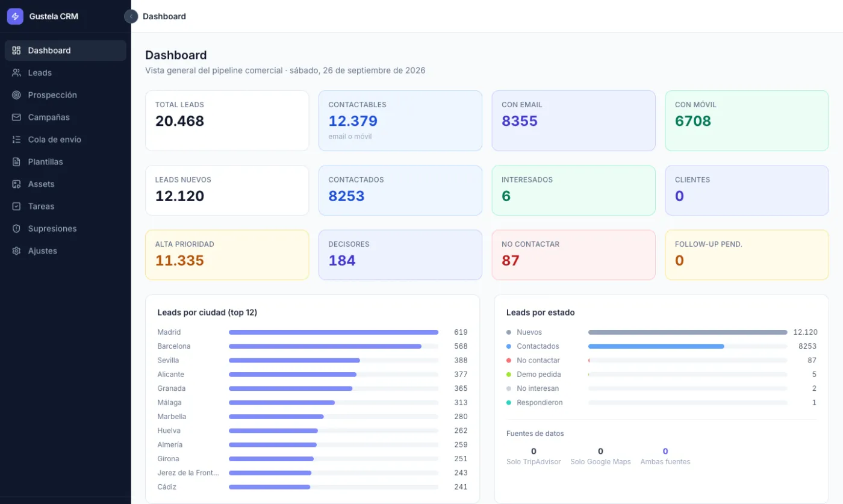Click the Leads por ciudad (top 12) heading
This screenshot has width=843, height=504.
207,313
